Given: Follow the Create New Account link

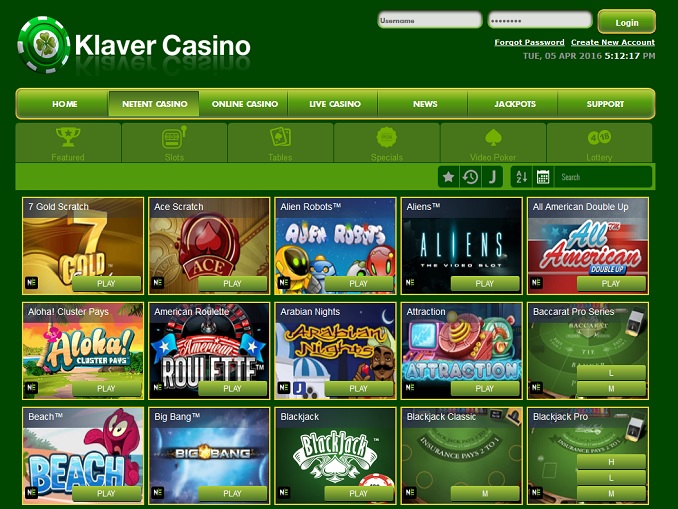Looking at the screenshot, I should (613, 42).
